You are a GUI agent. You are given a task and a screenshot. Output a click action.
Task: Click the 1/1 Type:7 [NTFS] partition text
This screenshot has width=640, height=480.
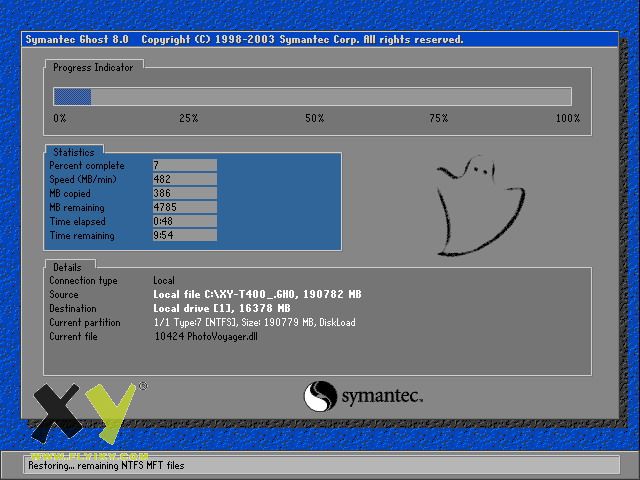click(254, 322)
